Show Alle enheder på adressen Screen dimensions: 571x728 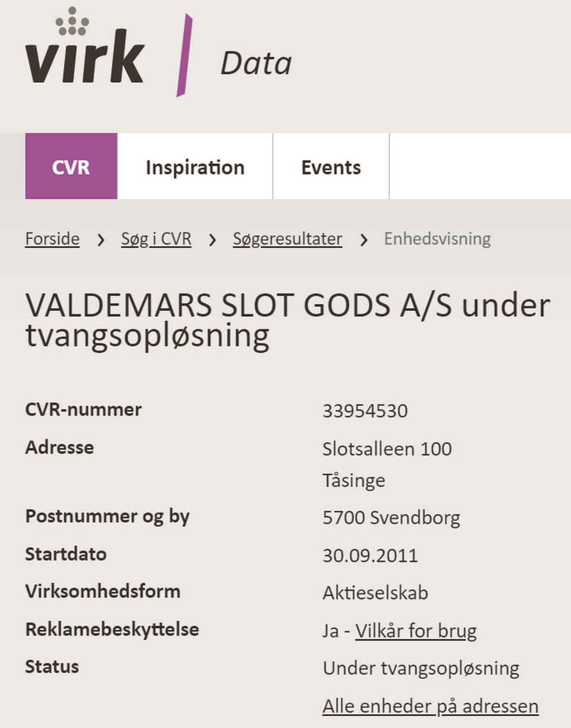click(431, 706)
